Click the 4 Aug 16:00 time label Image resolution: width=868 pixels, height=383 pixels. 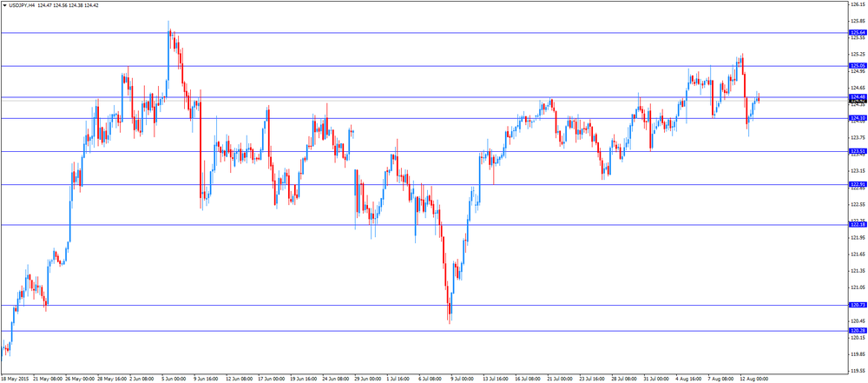click(x=690, y=379)
